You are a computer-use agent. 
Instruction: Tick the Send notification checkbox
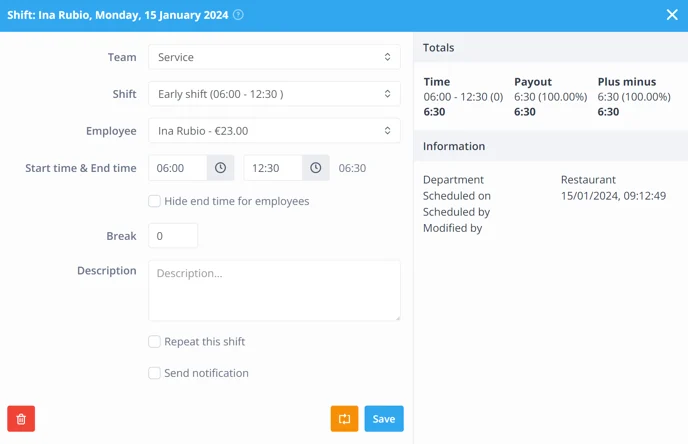(154, 373)
